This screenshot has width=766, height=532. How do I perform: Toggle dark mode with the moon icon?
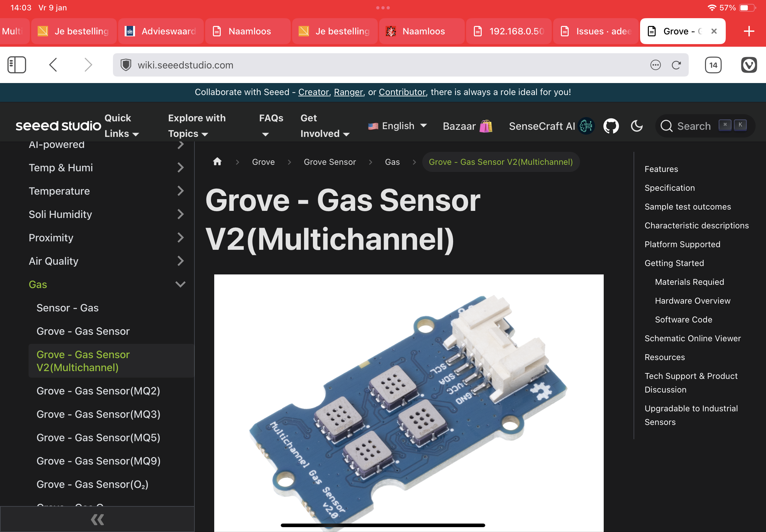point(636,126)
